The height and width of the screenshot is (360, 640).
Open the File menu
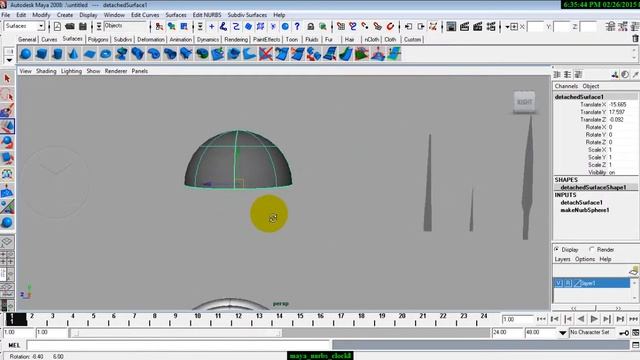pos(6,15)
